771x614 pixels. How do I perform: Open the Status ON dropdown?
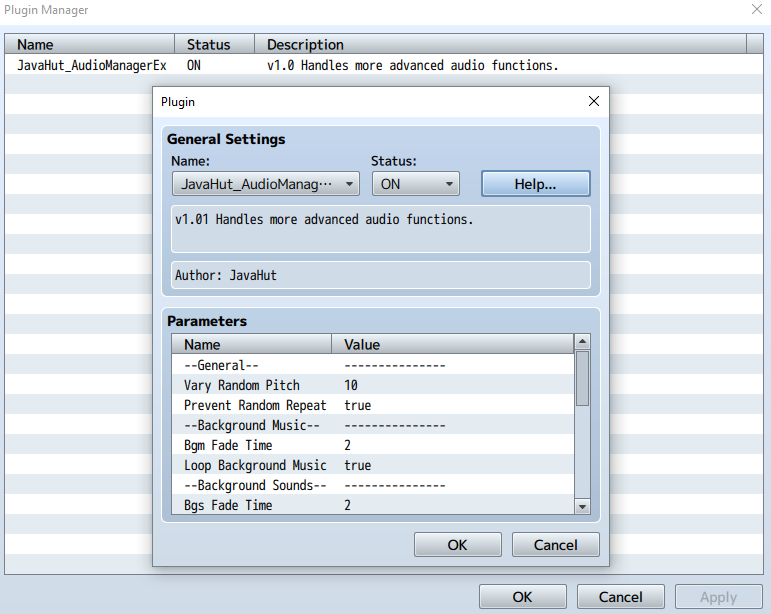point(415,184)
